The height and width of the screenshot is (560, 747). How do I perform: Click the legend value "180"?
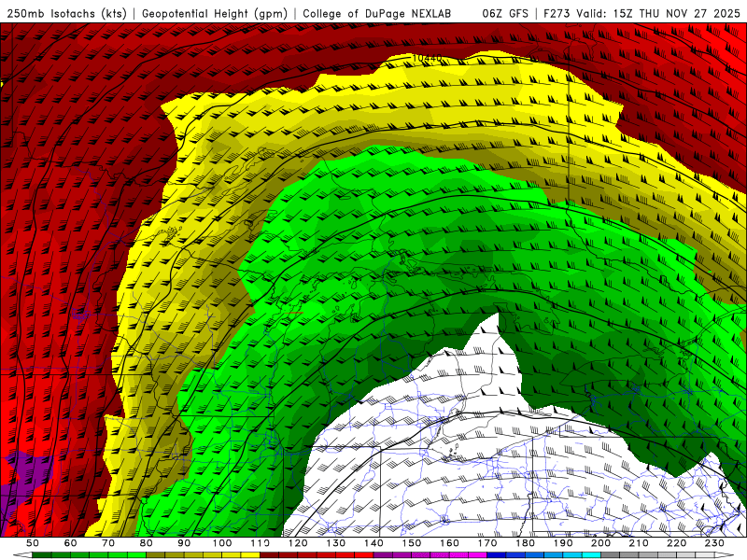[x=525, y=543]
